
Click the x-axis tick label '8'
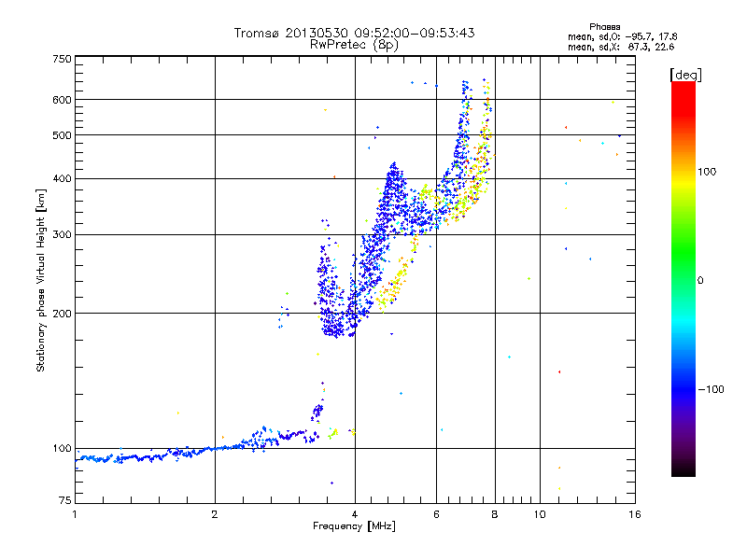click(x=495, y=514)
